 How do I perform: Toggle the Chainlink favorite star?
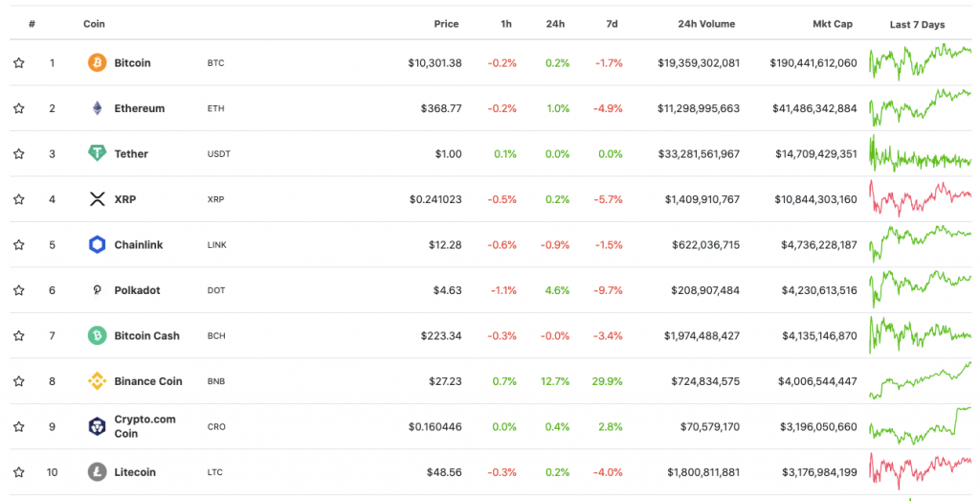point(19,244)
